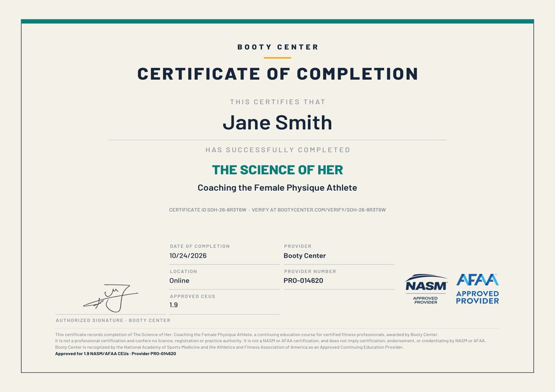The height and width of the screenshot is (392, 555).
Task: Click the 'HAS SUCCESSFULLY COMPLETED' line
Action: pos(278,150)
